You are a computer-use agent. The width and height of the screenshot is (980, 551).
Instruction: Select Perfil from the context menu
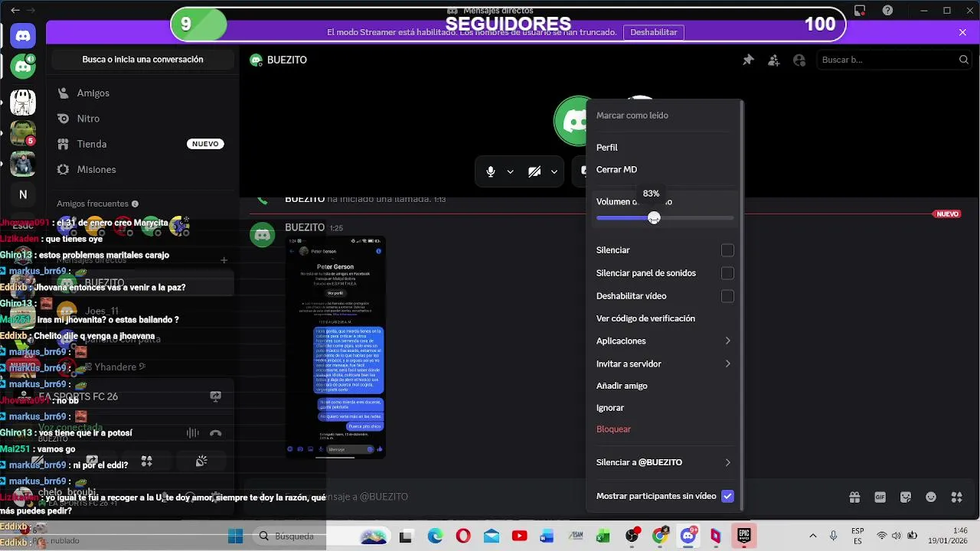coord(607,148)
